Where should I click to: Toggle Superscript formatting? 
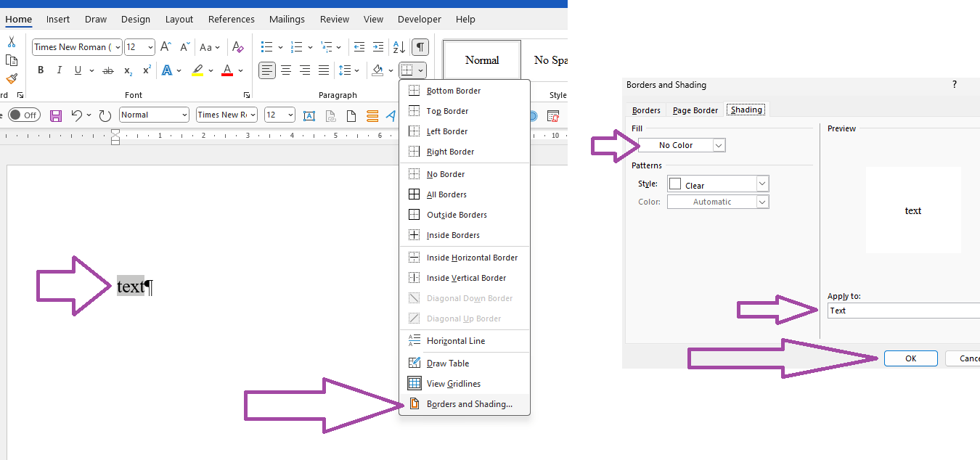(147, 70)
